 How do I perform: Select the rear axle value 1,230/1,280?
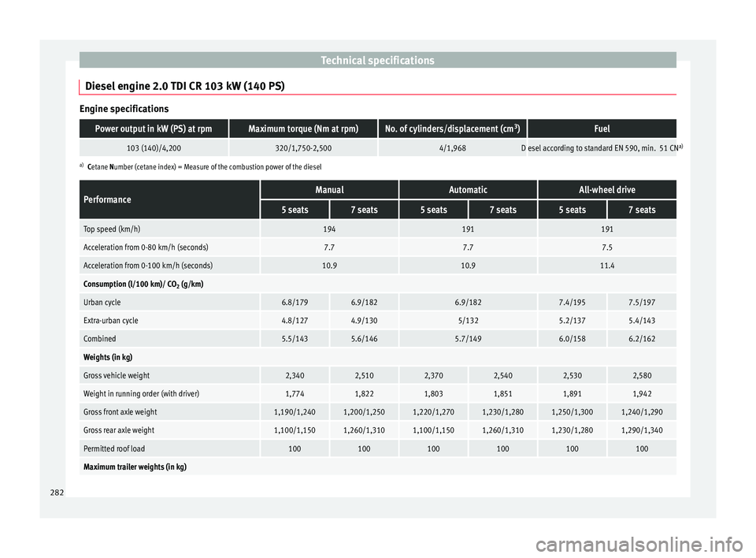coord(573,430)
